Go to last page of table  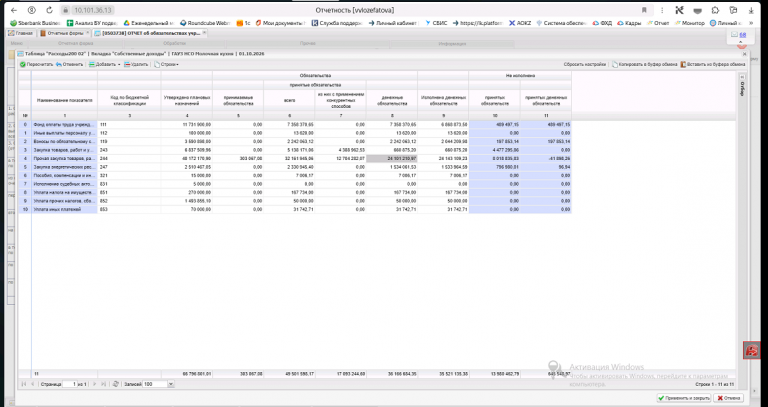point(103,384)
